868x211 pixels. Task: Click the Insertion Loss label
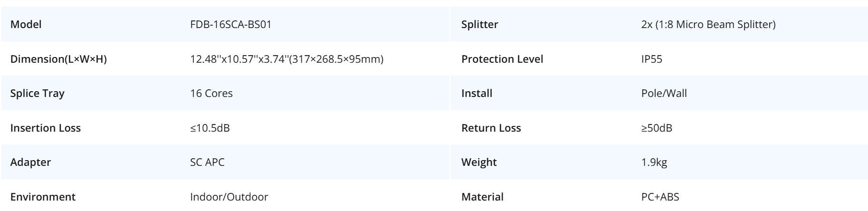(x=46, y=128)
